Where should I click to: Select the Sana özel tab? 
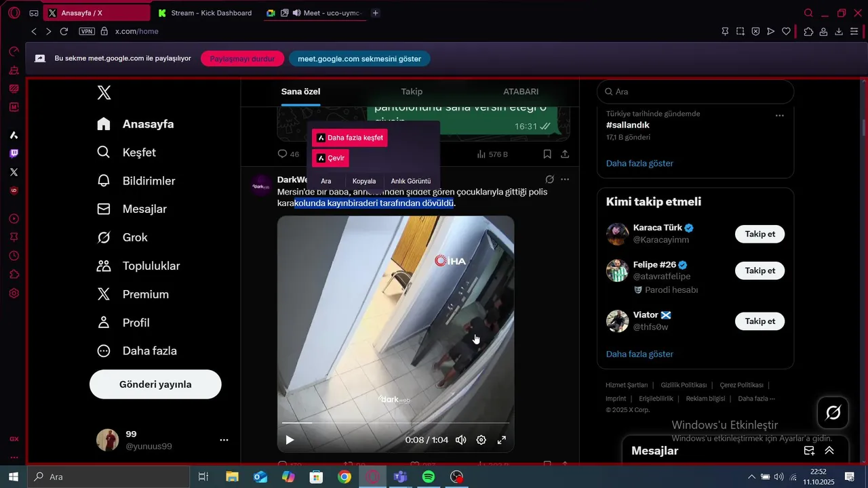coord(300,91)
